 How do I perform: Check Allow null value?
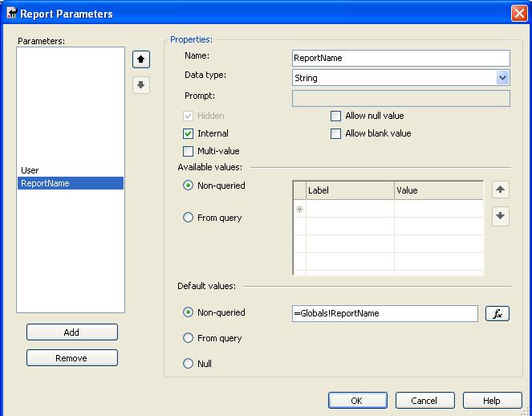pos(336,116)
